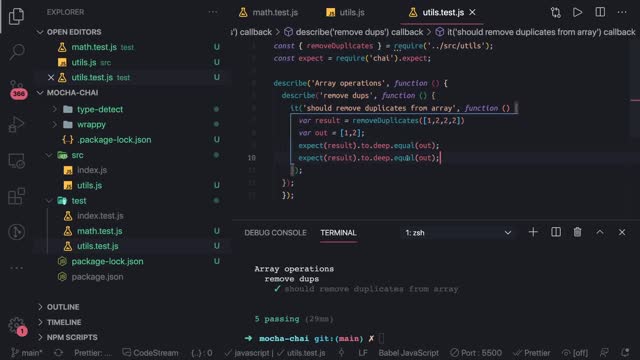Select the Terminal panel tab
This screenshot has width=640, height=360.
point(338,233)
